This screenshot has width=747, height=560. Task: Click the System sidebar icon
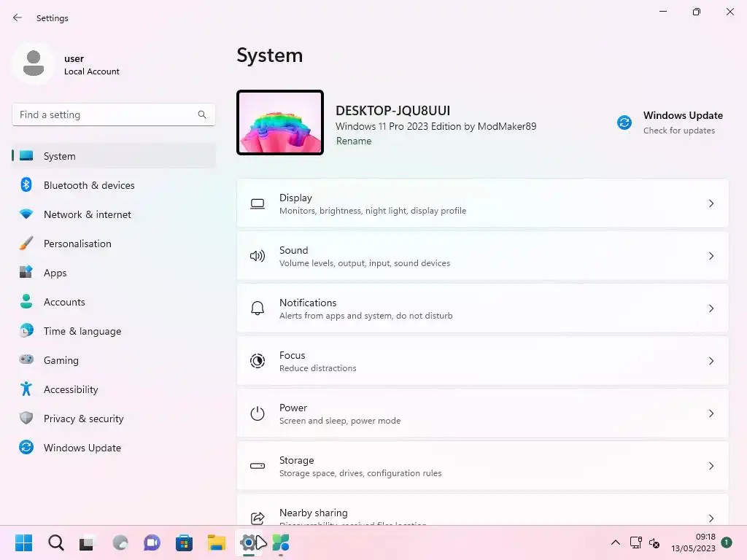point(26,156)
